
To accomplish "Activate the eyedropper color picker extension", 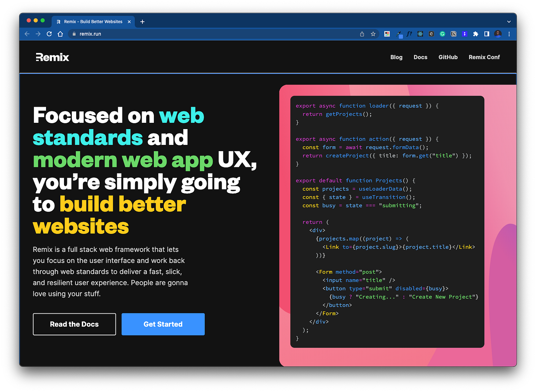I will tap(399, 34).
